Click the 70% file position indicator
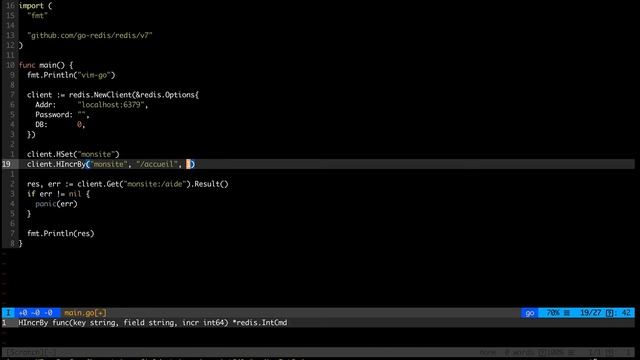 pos(553,313)
